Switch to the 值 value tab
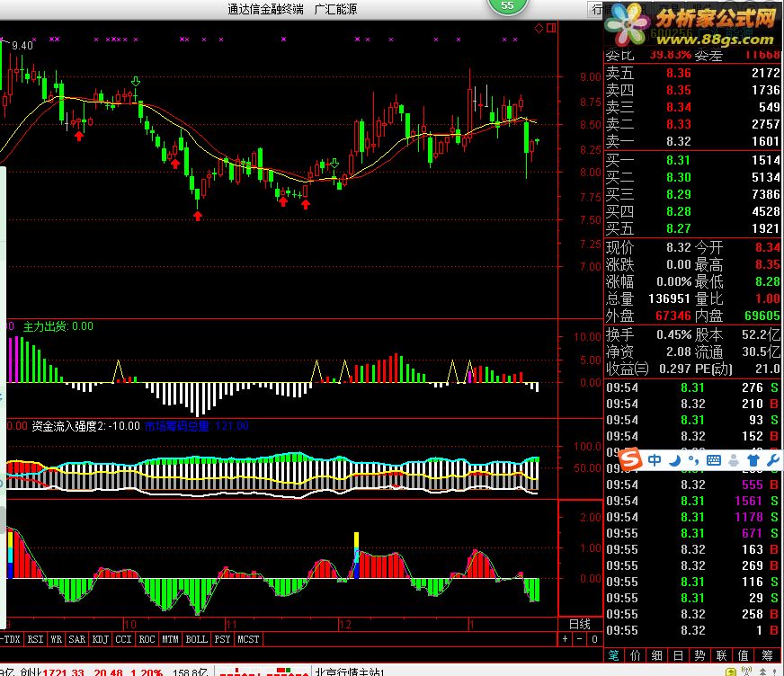This screenshot has height=676, width=784. pos(744,655)
